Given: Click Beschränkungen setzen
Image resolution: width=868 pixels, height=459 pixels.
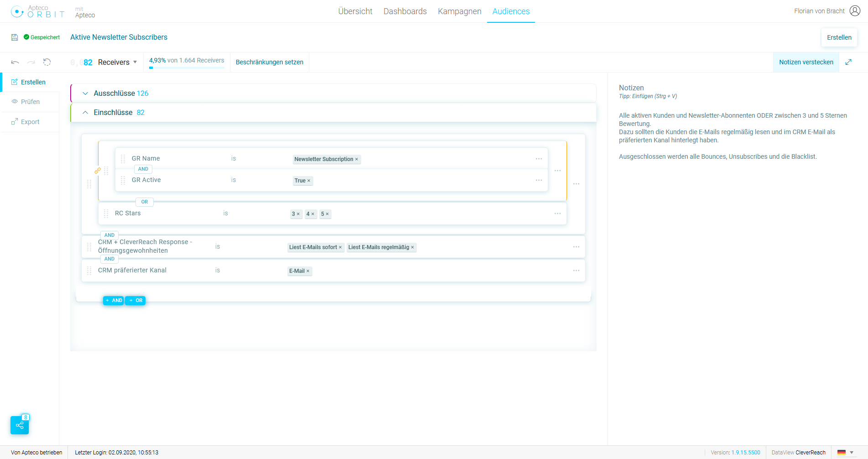Looking at the screenshot, I should (x=270, y=62).
